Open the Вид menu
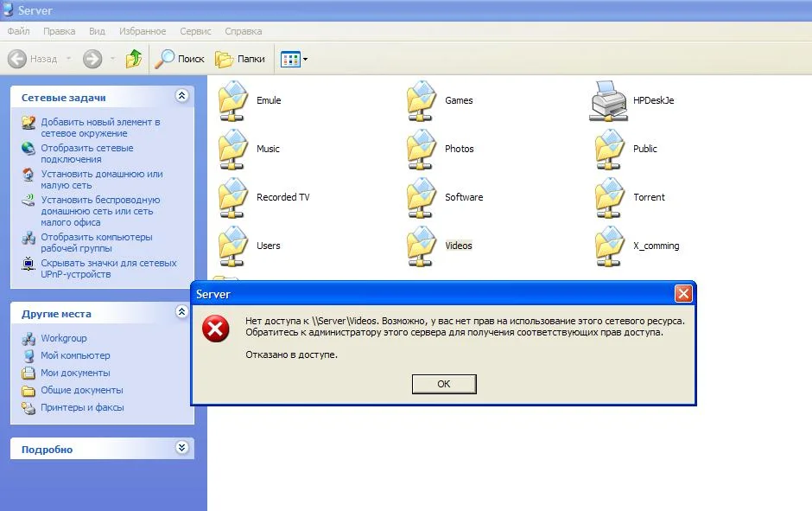The image size is (812, 511). coord(97,31)
